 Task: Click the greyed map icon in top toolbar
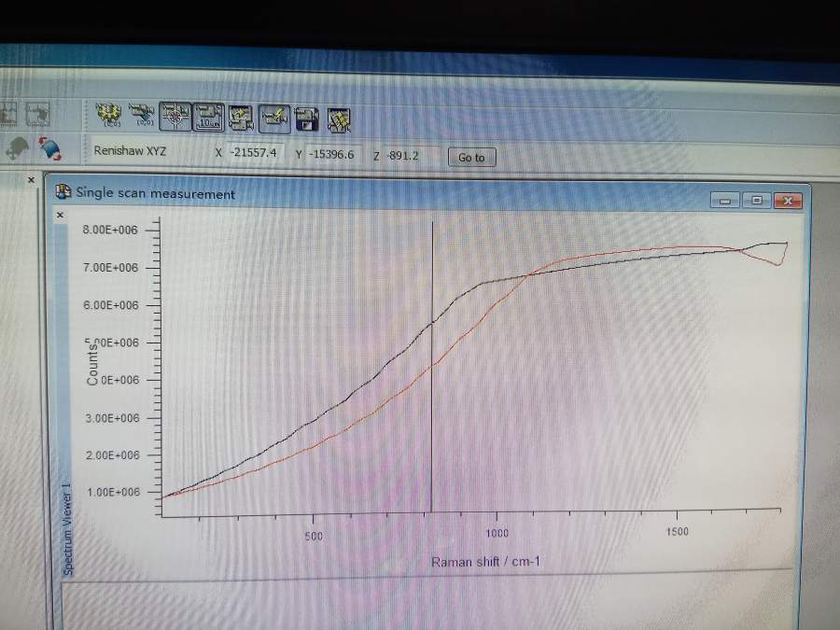coord(37,114)
